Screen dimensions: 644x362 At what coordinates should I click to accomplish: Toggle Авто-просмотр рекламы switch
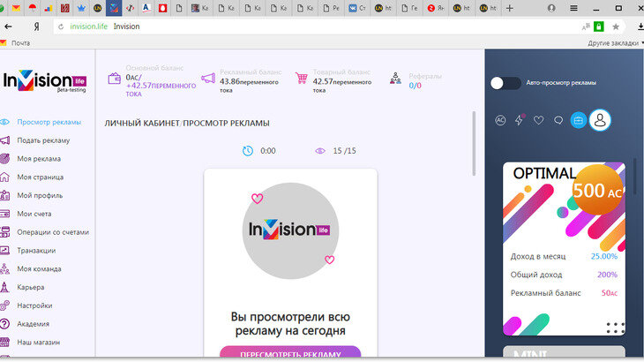click(x=505, y=83)
